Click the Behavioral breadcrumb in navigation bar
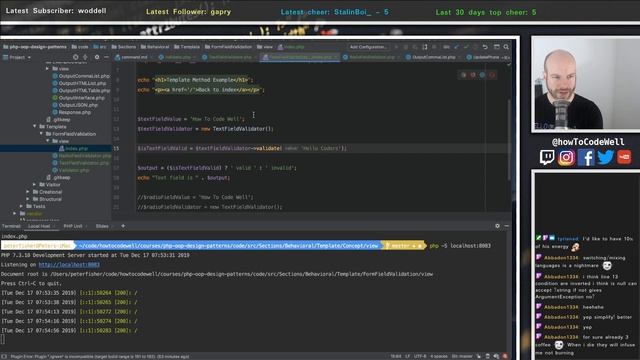Viewport: 640px width, 360px height. [x=154, y=47]
